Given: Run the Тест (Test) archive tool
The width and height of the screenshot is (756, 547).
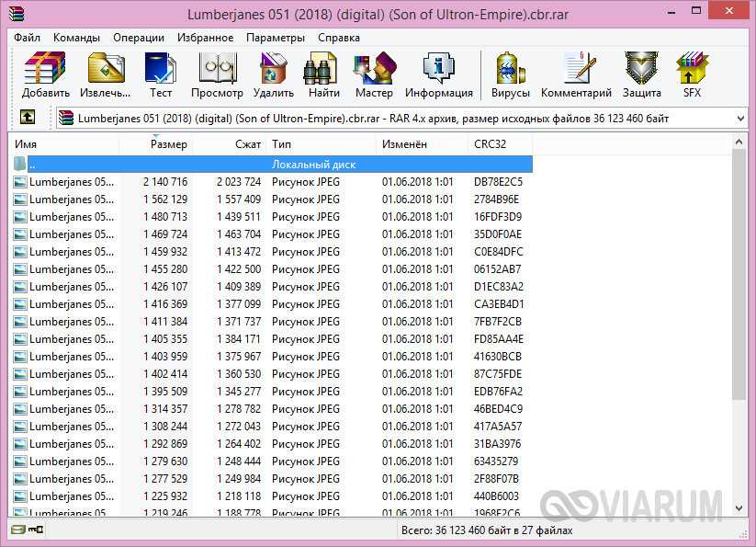Looking at the screenshot, I should 161,74.
